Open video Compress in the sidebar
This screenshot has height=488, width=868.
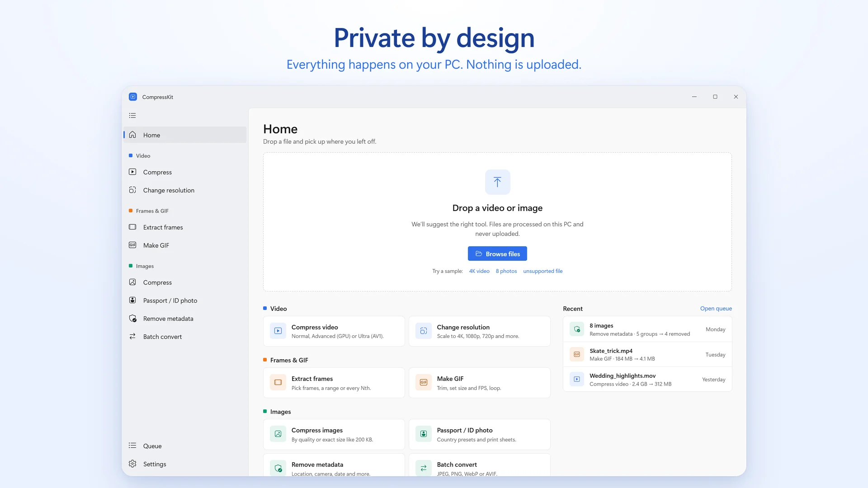point(185,172)
